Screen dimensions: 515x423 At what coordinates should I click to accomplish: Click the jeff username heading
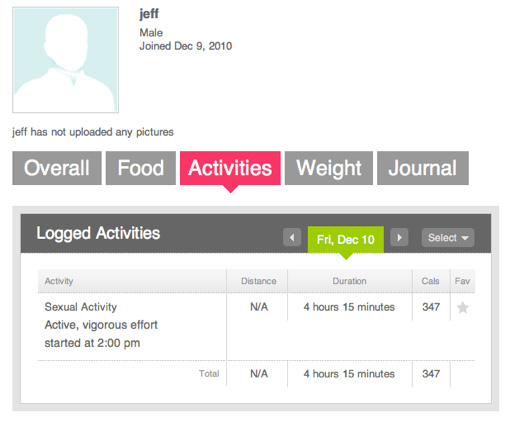coord(149,14)
